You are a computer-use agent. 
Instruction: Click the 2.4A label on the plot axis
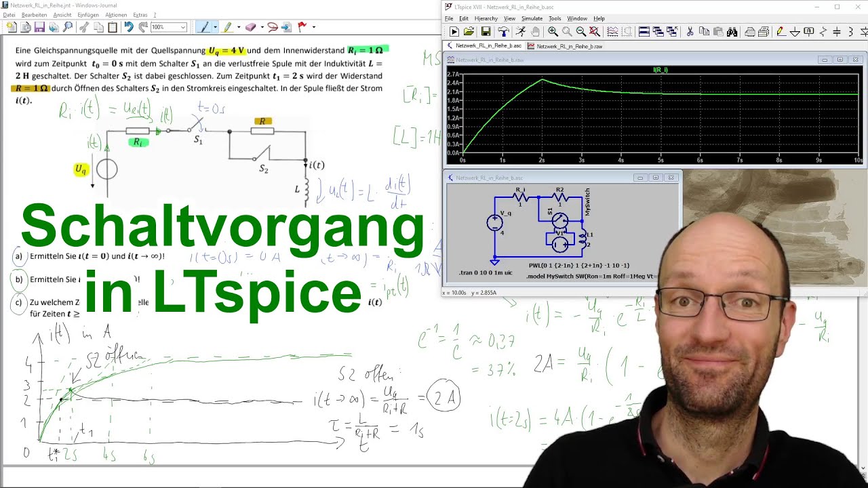coord(453,83)
